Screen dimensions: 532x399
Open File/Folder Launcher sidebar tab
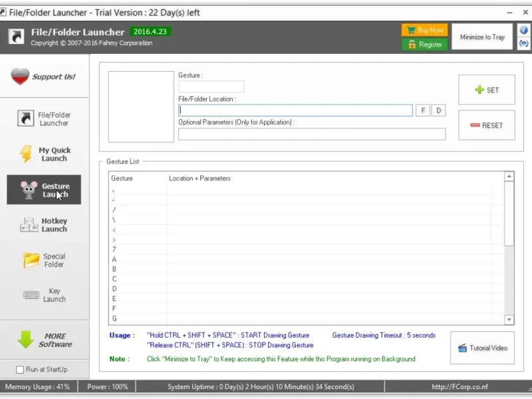[44, 119]
